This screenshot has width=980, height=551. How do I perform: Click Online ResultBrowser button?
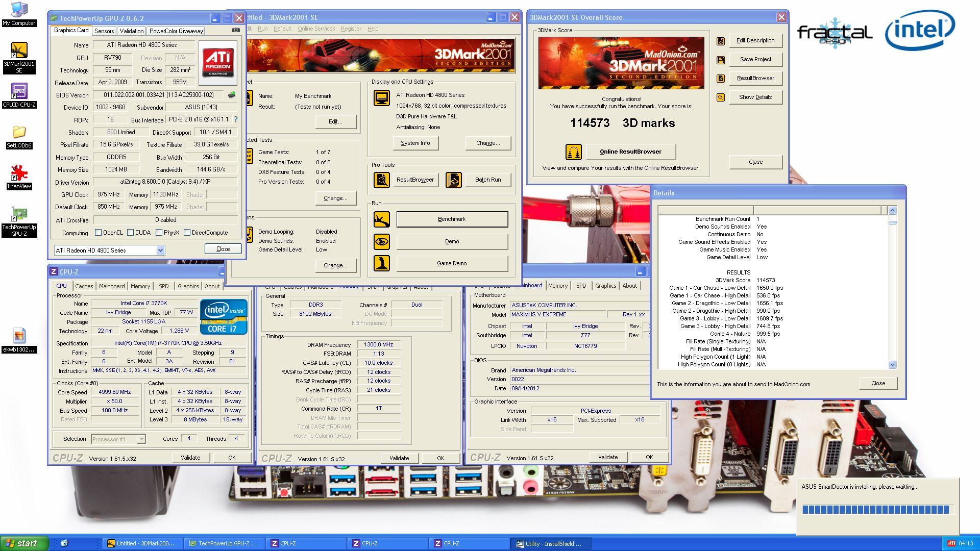[630, 152]
